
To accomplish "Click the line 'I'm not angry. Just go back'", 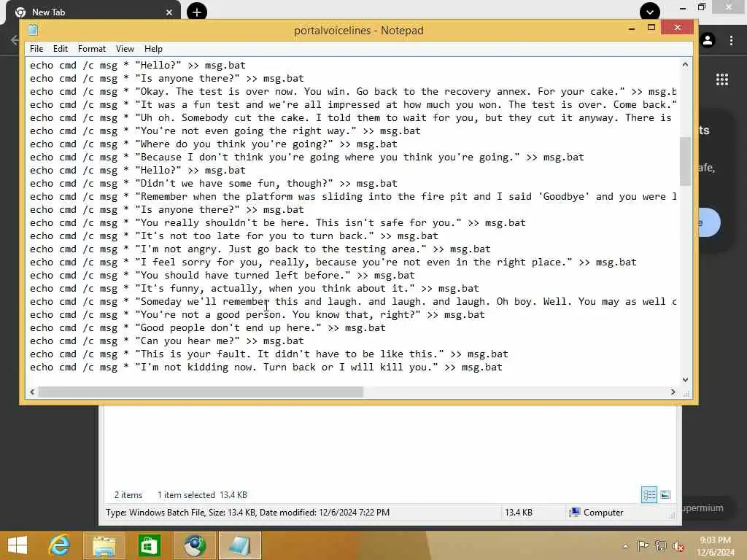I will pos(260,249).
